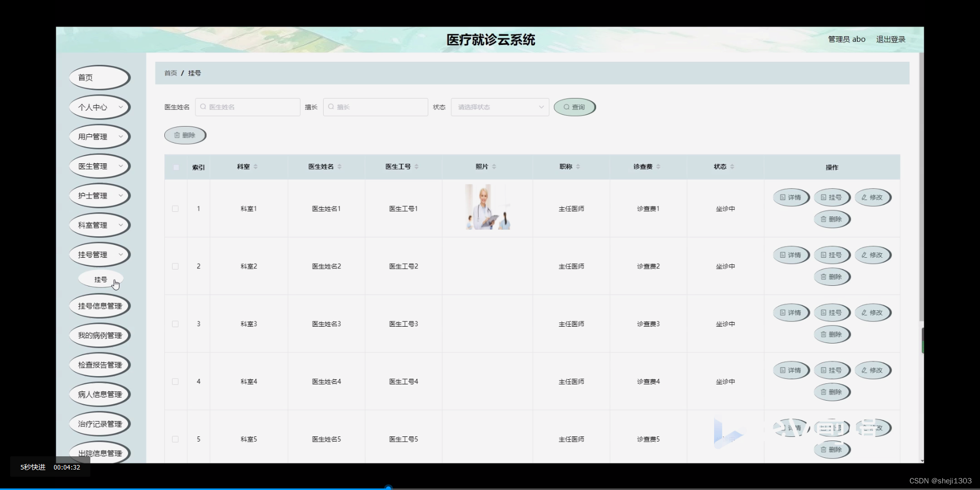This screenshot has height=490, width=980.
Task: Click the 查询 search button
Action: (x=574, y=107)
